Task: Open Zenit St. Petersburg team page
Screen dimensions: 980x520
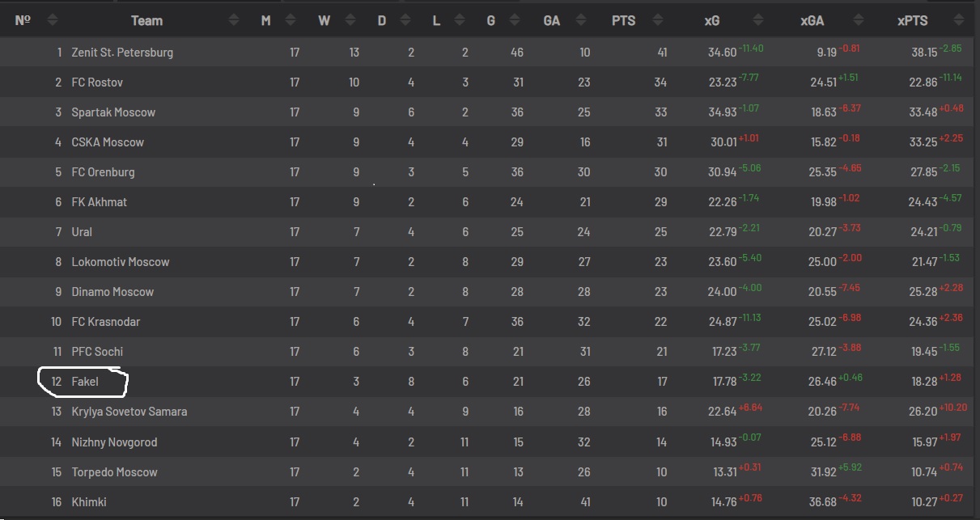Action: click(122, 53)
